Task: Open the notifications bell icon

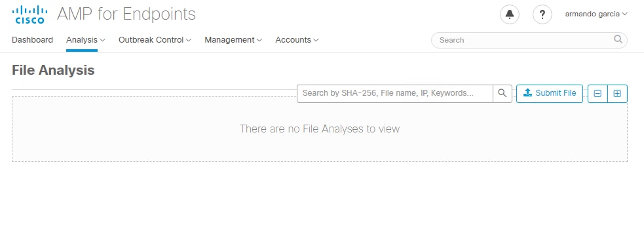Action: tap(509, 14)
